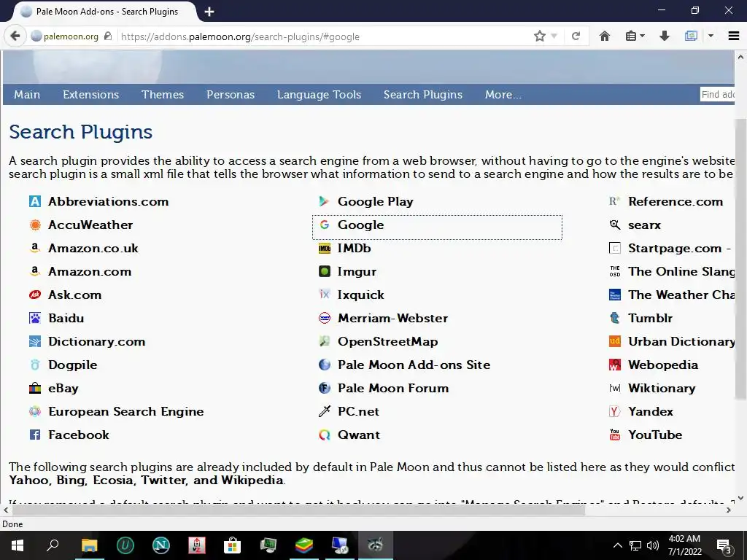Open the Dogpile plugin link
This screenshot has height=560, width=747.
72,365
